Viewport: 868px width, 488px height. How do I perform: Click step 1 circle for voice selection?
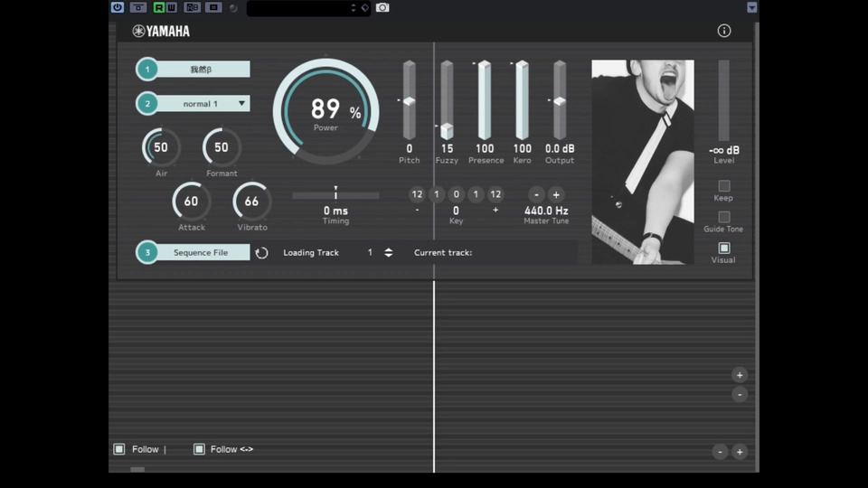147,70
